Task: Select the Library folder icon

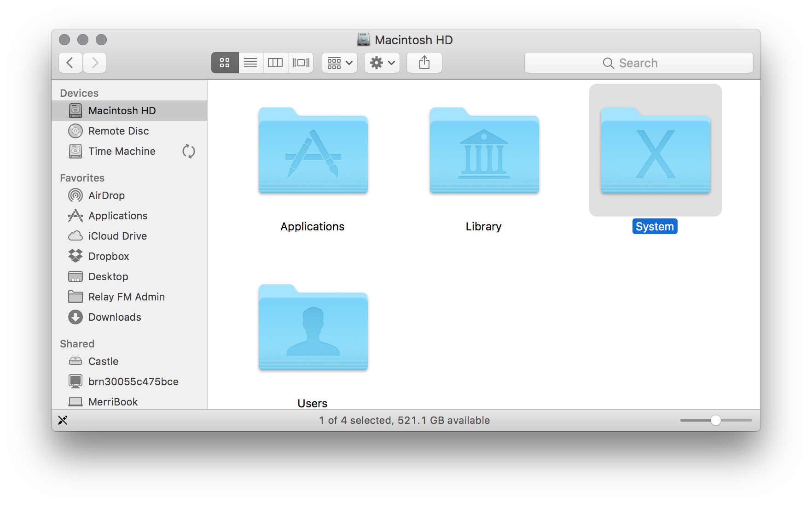Action: coord(484,150)
